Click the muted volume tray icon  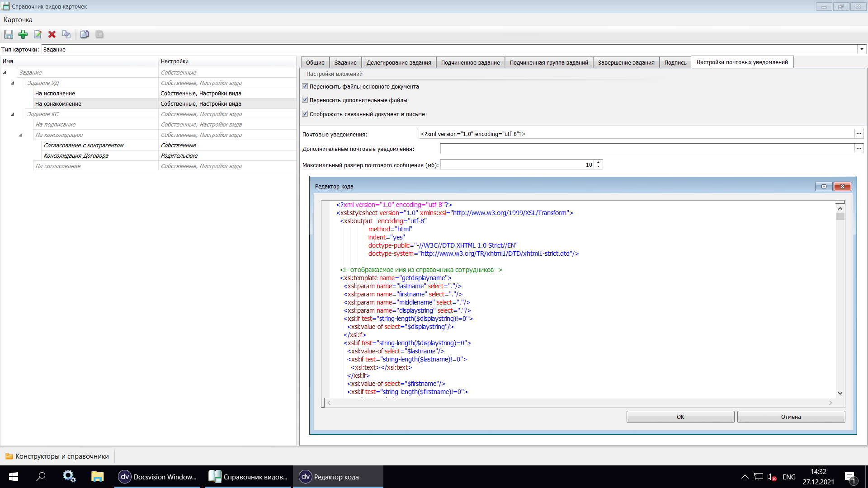pos(772,477)
